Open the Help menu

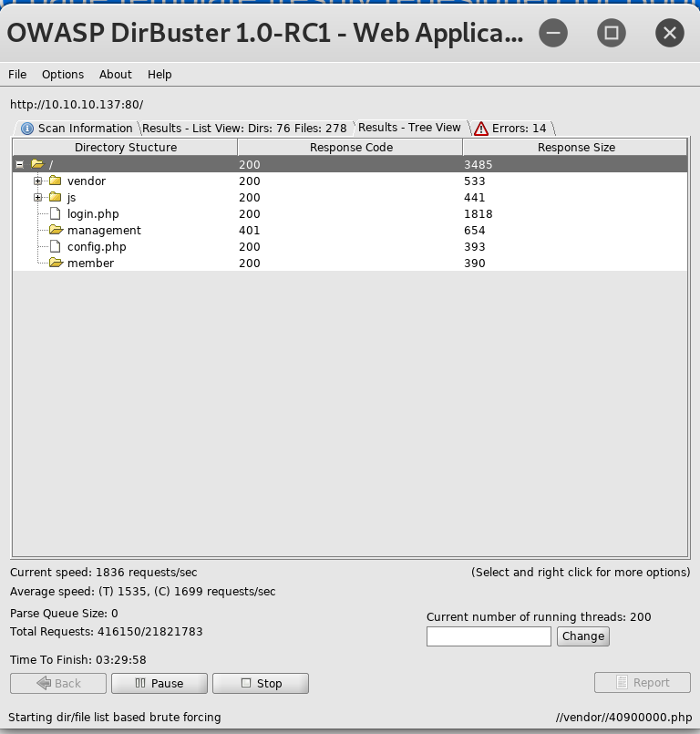pyautogui.click(x=160, y=75)
